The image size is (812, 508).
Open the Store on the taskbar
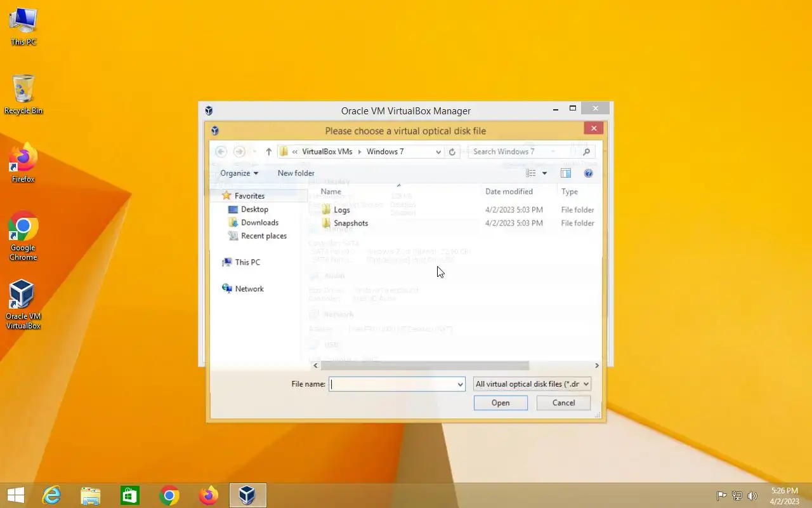click(x=130, y=495)
